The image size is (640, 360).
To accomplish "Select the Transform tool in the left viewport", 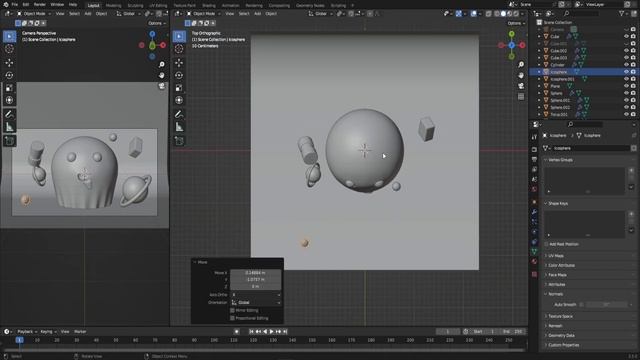I will coord(9,100).
